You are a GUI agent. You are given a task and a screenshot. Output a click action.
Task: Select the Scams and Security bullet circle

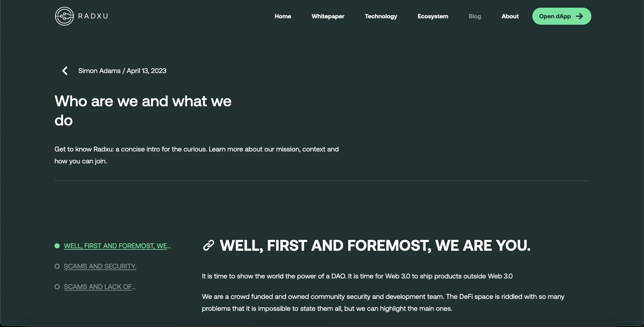tap(57, 266)
